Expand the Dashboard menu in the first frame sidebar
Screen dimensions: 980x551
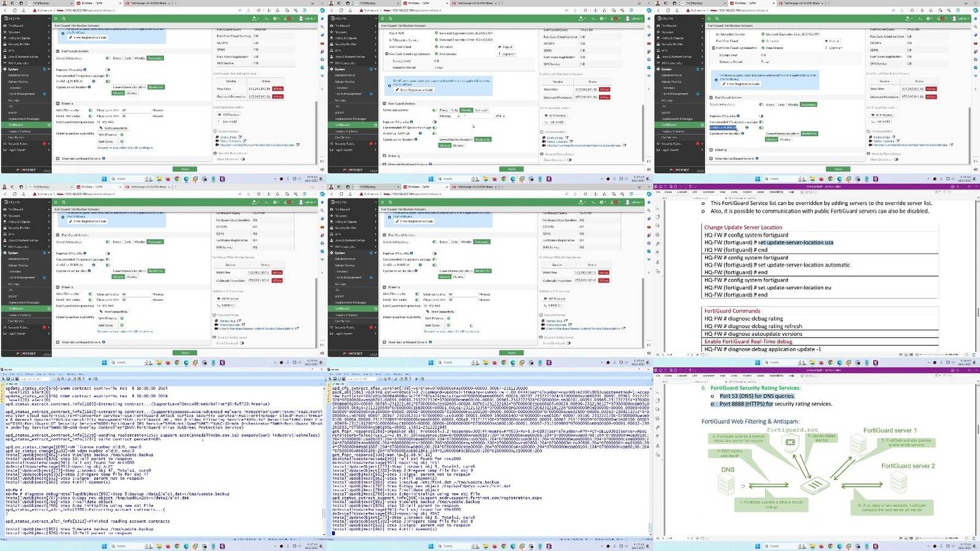point(26,26)
